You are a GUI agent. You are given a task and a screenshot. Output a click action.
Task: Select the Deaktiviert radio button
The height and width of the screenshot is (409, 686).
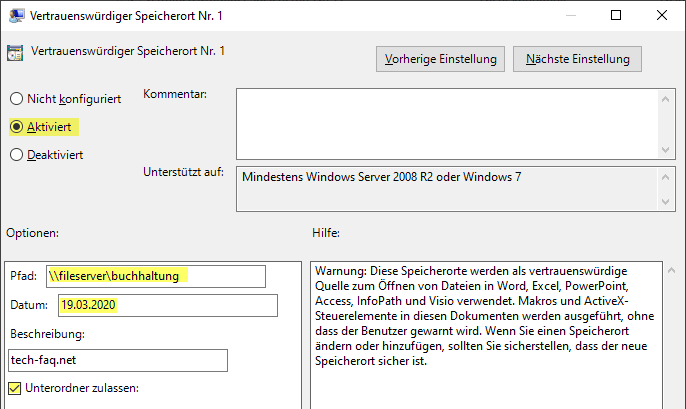point(17,155)
